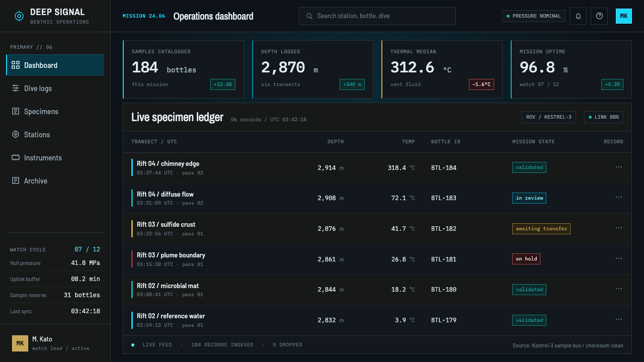Open the Stations page
Image resolution: width=644 pixels, height=362 pixels.
pyautogui.click(x=55, y=134)
